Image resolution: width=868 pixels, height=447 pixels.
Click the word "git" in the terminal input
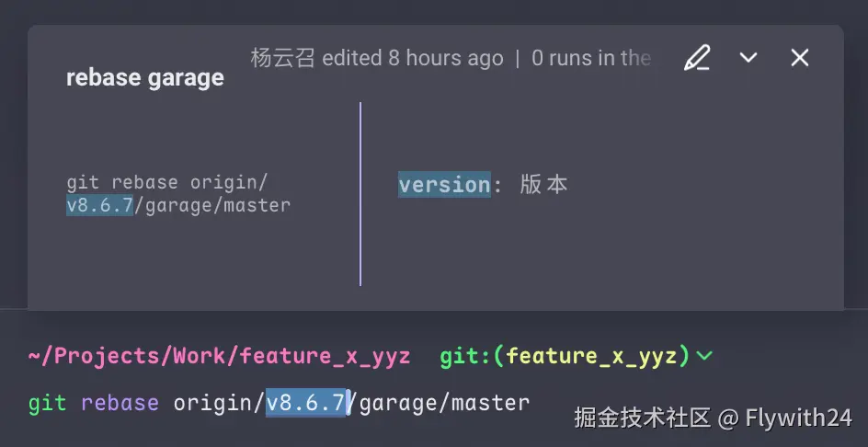(48, 403)
